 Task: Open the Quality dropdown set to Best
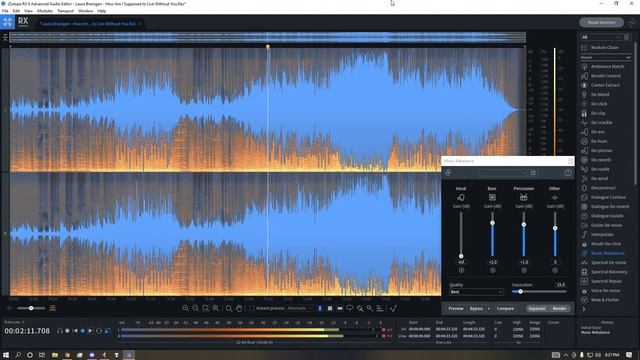coord(476,292)
